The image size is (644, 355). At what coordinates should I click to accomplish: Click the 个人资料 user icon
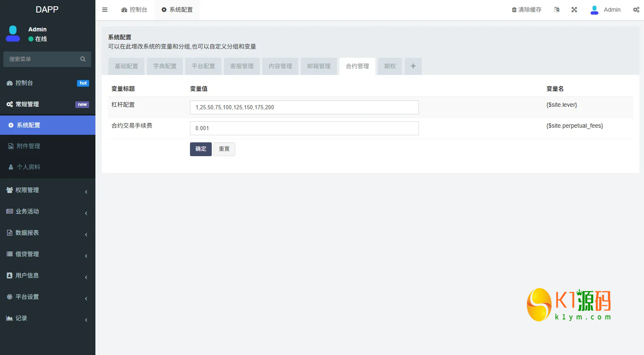(11, 167)
